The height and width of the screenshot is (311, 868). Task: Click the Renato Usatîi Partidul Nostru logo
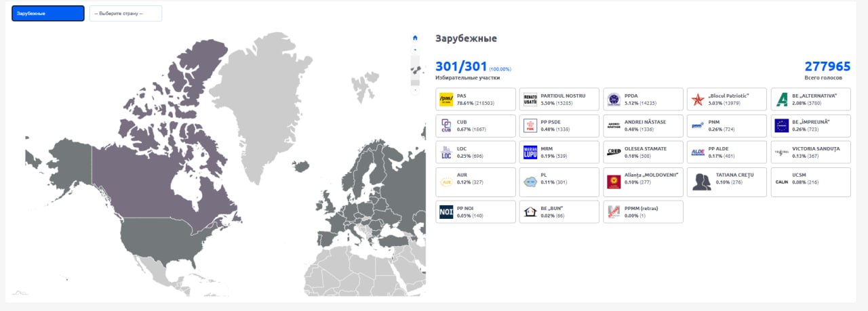coord(530,100)
